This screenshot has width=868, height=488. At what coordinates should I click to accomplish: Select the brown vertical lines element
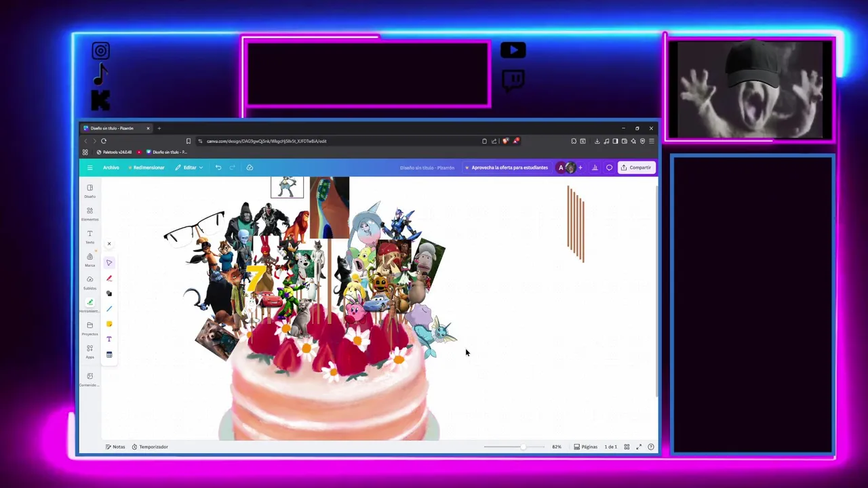click(576, 224)
